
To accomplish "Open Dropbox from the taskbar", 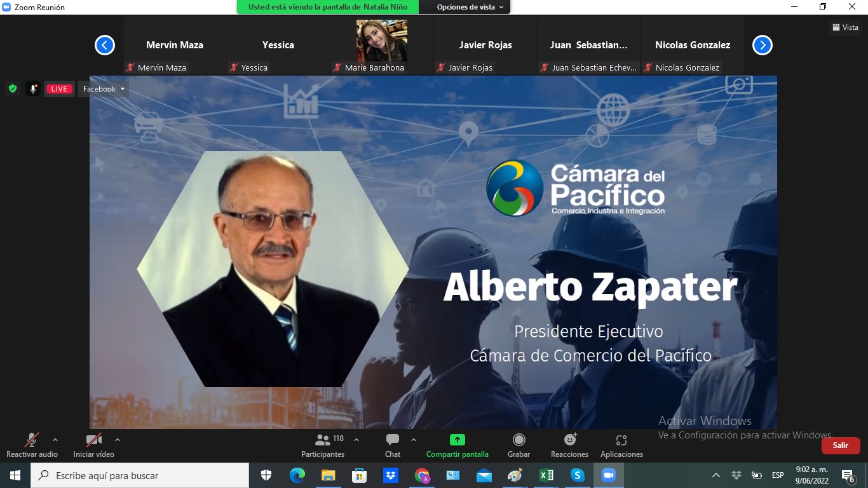I will coord(391,475).
